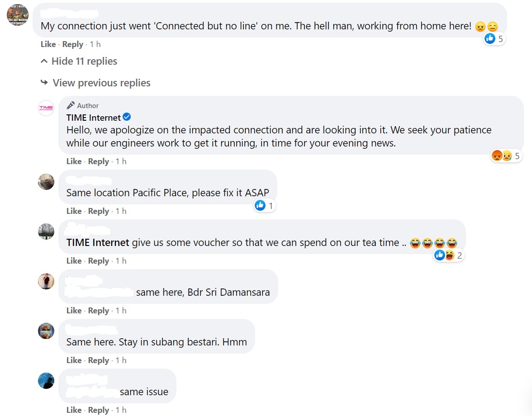Click the collapse chevron beside Hide 11 replies
The width and height of the screenshot is (532, 416).
click(44, 61)
